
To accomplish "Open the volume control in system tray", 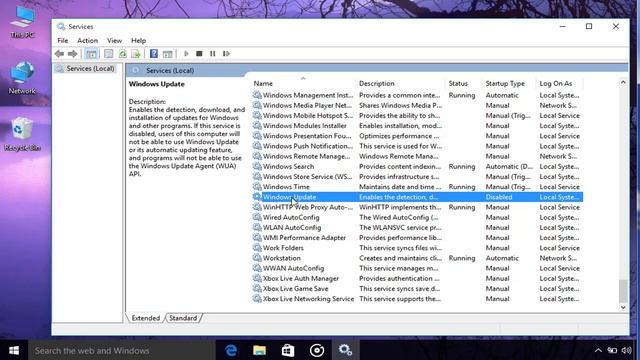I will (x=627, y=350).
